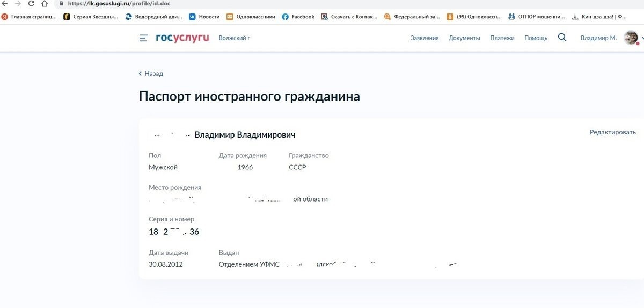Viewport: 644px width, 308px height.
Task: Go back using the Назад chevron link
Action: (x=151, y=74)
